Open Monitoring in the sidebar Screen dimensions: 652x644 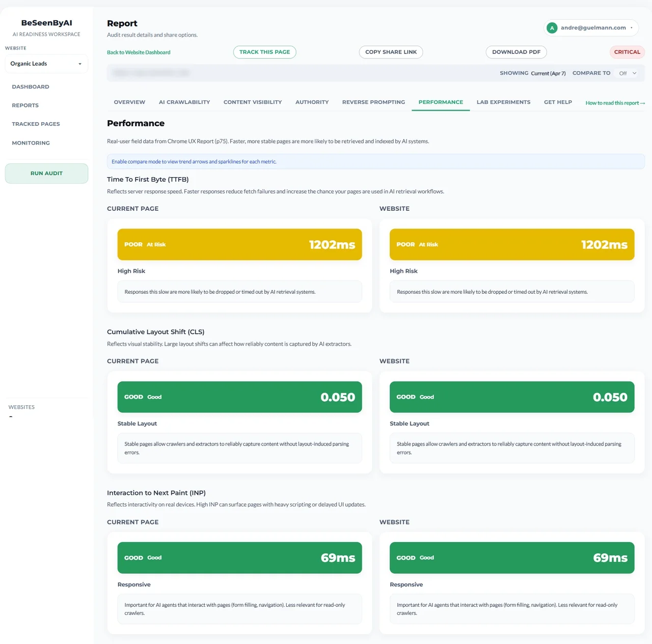pos(31,143)
